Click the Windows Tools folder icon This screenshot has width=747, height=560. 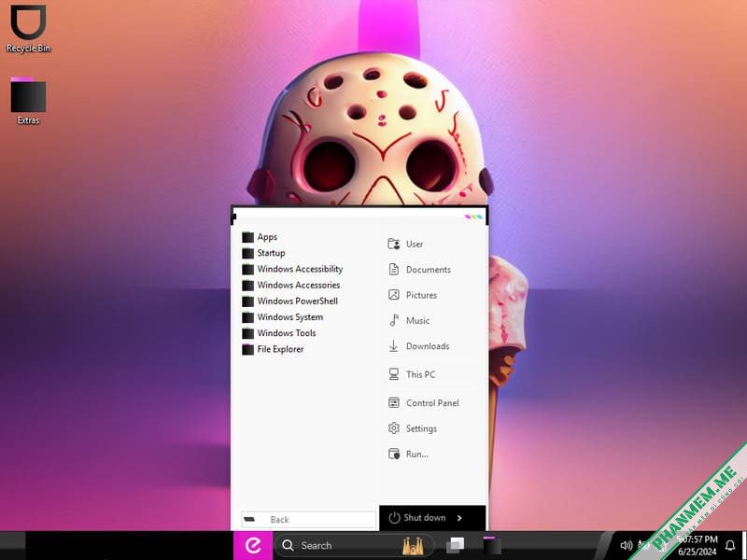[x=247, y=333]
